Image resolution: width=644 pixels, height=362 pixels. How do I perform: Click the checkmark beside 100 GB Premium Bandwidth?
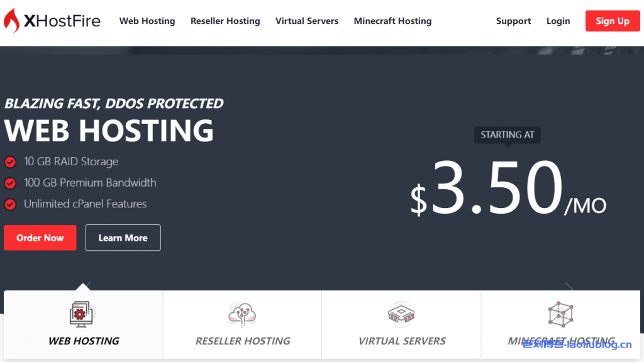click(9, 183)
